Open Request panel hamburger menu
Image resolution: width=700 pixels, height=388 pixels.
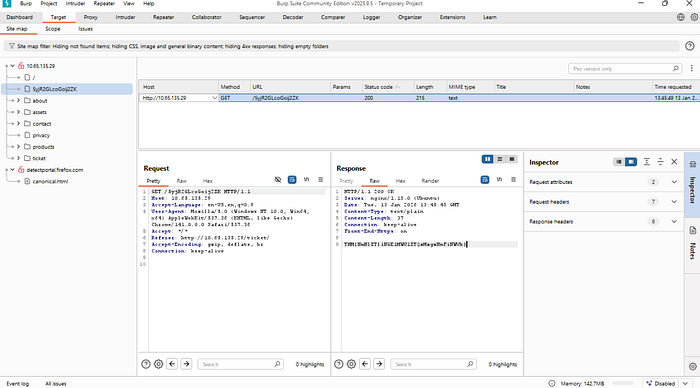(321, 179)
